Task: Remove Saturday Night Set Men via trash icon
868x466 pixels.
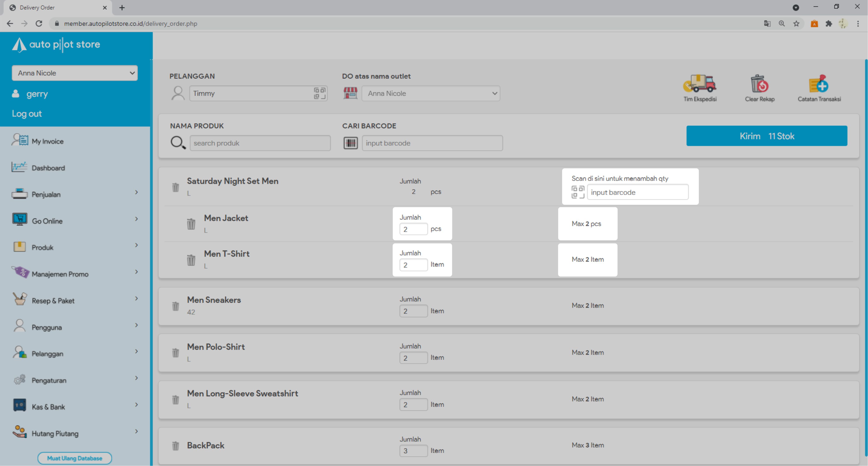Action: coord(176,187)
